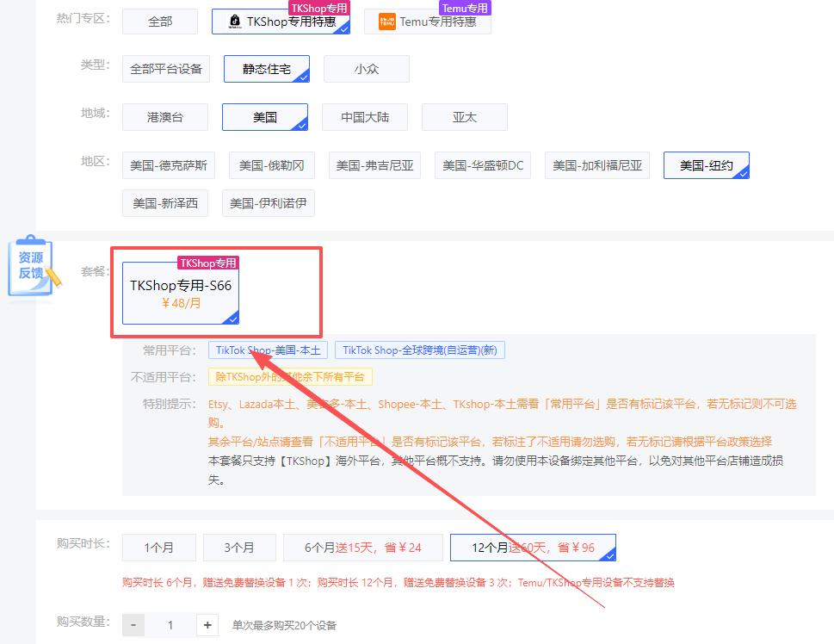The image size is (834, 644).
Task: Select 美国-华盛顿DC area
Action: click(483, 165)
